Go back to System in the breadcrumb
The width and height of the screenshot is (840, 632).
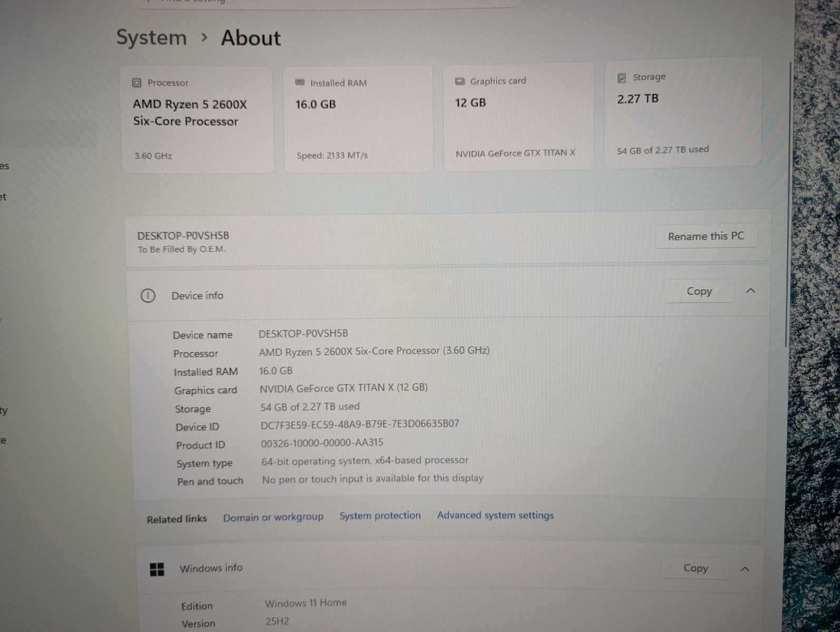pyautogui.click(x=151, y=37)
